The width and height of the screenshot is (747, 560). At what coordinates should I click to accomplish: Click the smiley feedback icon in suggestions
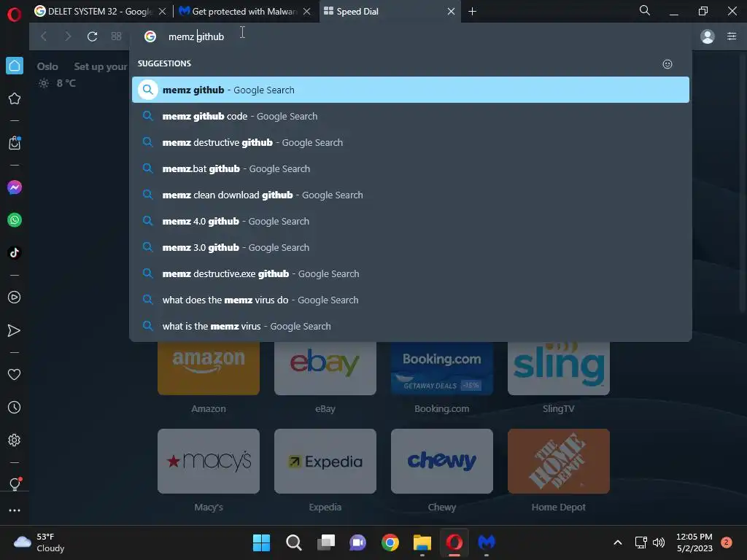tap(667, 64)
